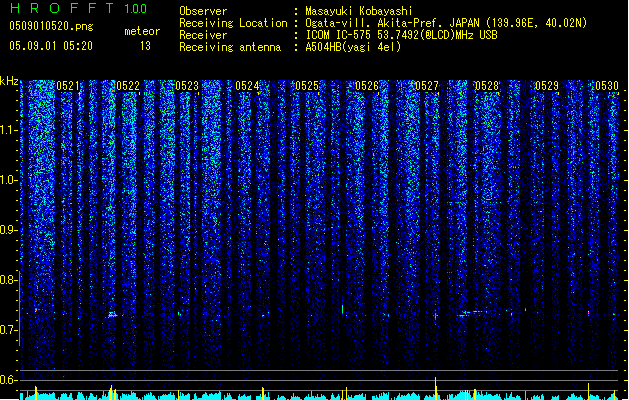Click the 0523 time marker

(187, 86)
